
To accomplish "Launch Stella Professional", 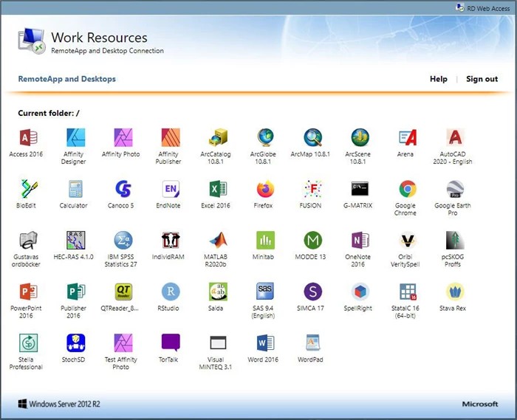I will tap(28, 343).
